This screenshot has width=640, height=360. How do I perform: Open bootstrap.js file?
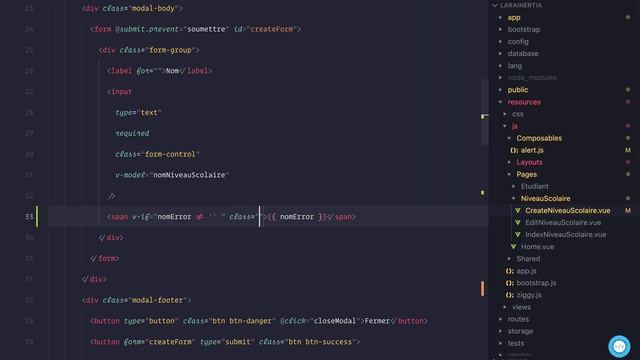click(536, 283)
